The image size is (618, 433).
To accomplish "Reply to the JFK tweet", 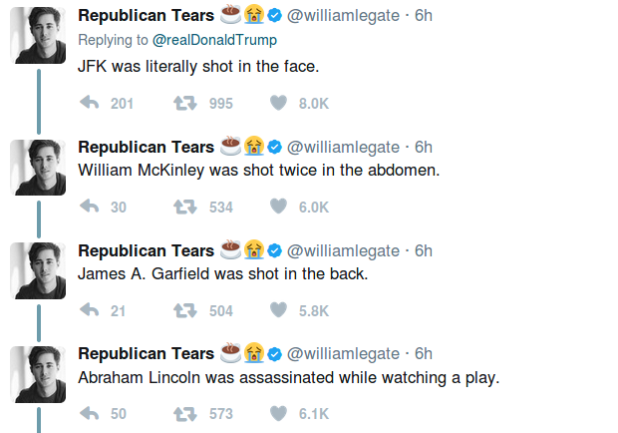I will coord(89,103).
